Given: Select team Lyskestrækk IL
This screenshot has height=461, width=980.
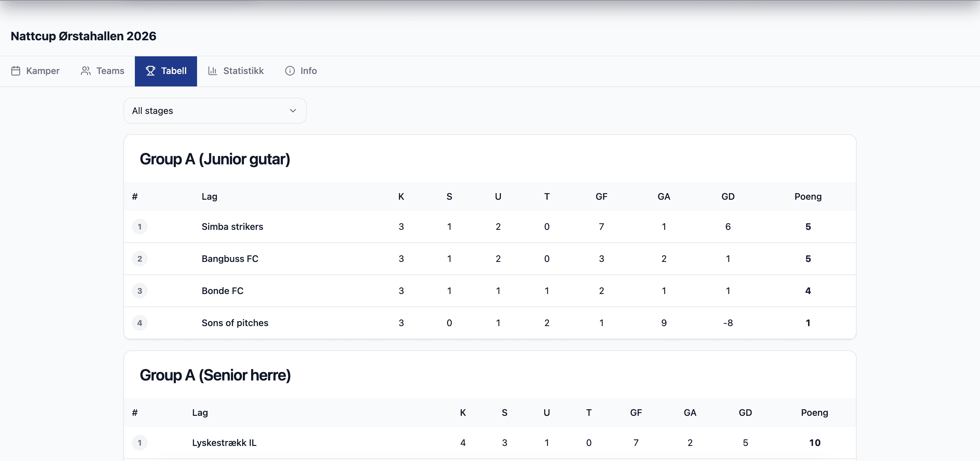Looking at the screenshot, I should click(x=224, y=442).
